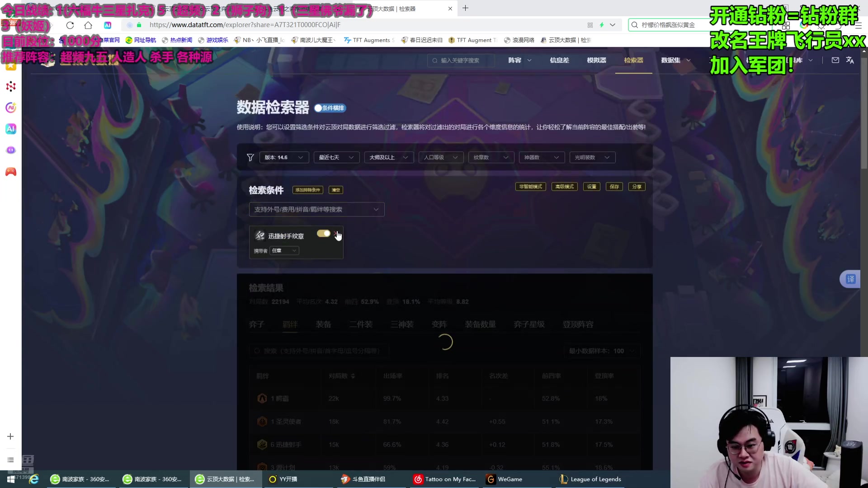Click the 添加排除条件 button
Screen dimensions: 868x488
click(307, 190)
